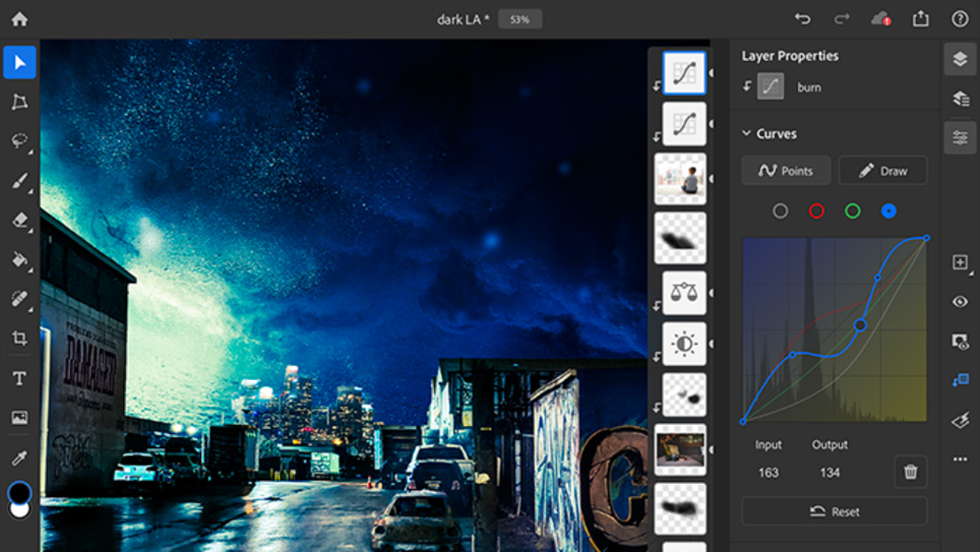Select the top-right curve endpoint
Image resolution: width=980 pixels, height=552 pixels.
(927, 238)
